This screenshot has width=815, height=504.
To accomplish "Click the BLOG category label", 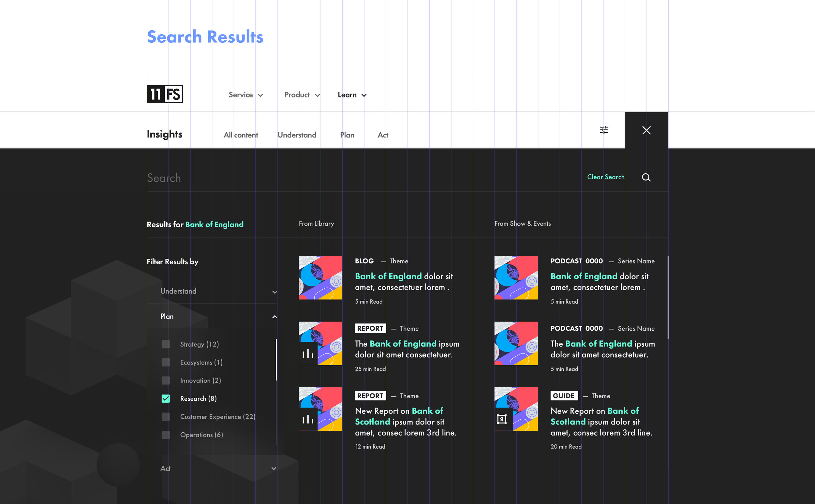I will [x=364, y=261].
